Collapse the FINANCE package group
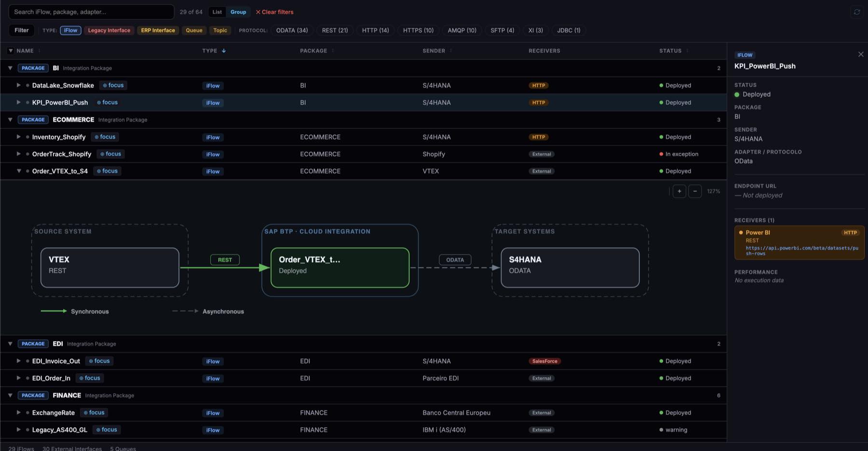 [10, 395]
